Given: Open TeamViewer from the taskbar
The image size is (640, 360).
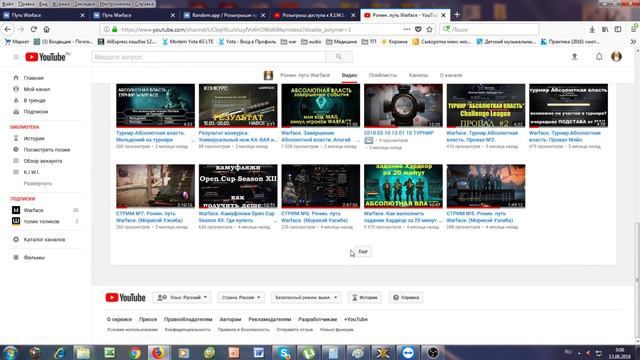Looking at the screenshot, I should coord(408,353).
